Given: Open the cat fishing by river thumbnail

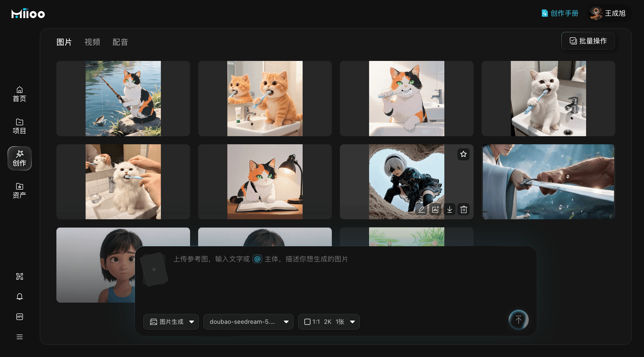Looking at the screenshot, I should pyautogui.click(x=123, y=98).
